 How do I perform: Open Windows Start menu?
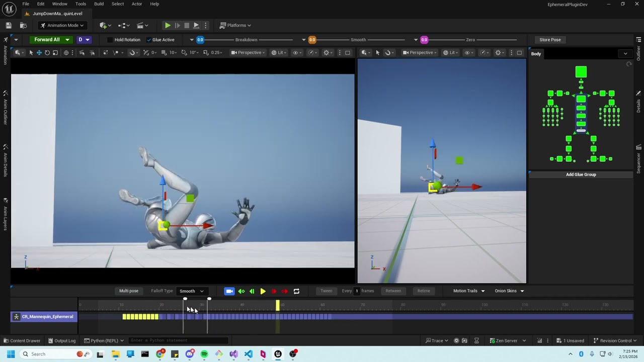(11, 354)
